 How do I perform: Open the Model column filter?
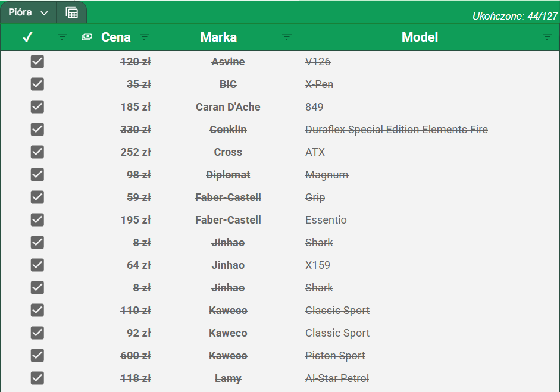(x=548, y=37)
